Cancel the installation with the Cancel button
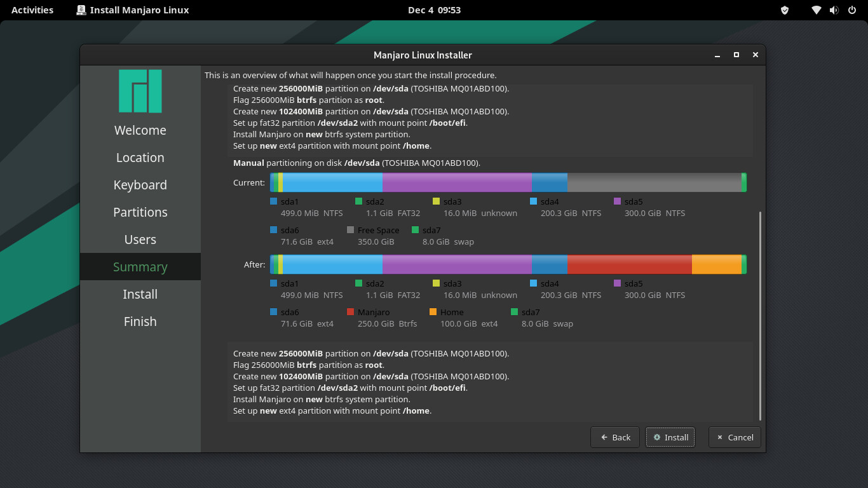Image resolution: width=868 pixels, height=488 pixels. (x=735, y=437)
